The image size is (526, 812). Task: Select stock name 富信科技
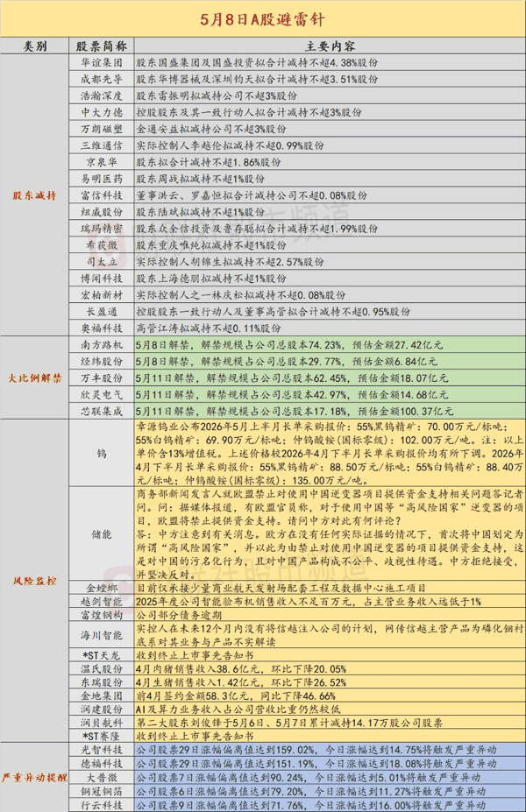[x=102, y=195]
